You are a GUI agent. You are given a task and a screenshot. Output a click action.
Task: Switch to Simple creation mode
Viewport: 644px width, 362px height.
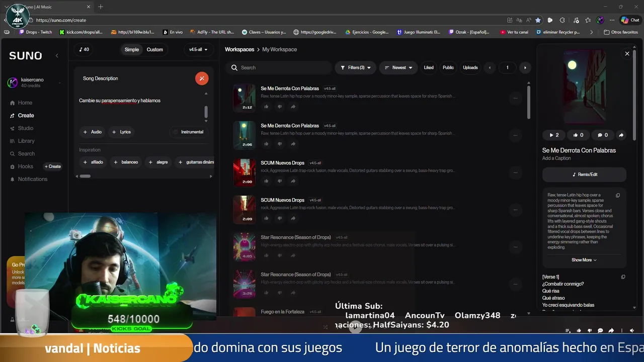pos(132,49)
